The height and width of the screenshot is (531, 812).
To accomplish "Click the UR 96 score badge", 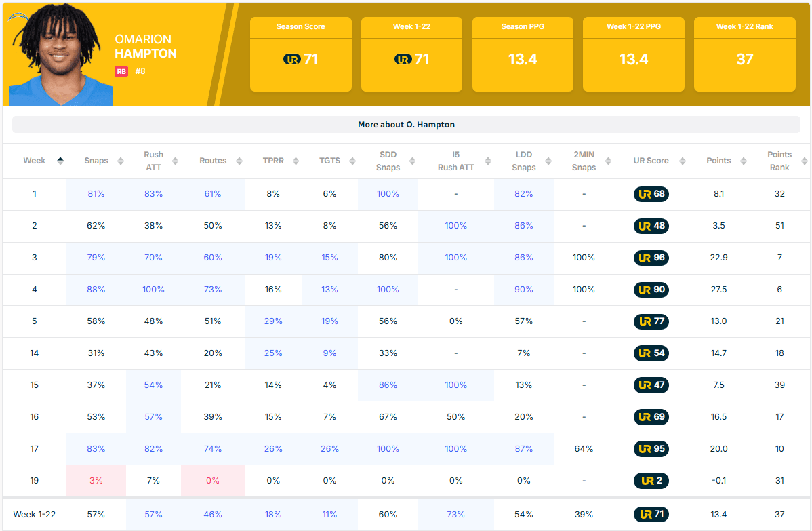I will [651, 258].
